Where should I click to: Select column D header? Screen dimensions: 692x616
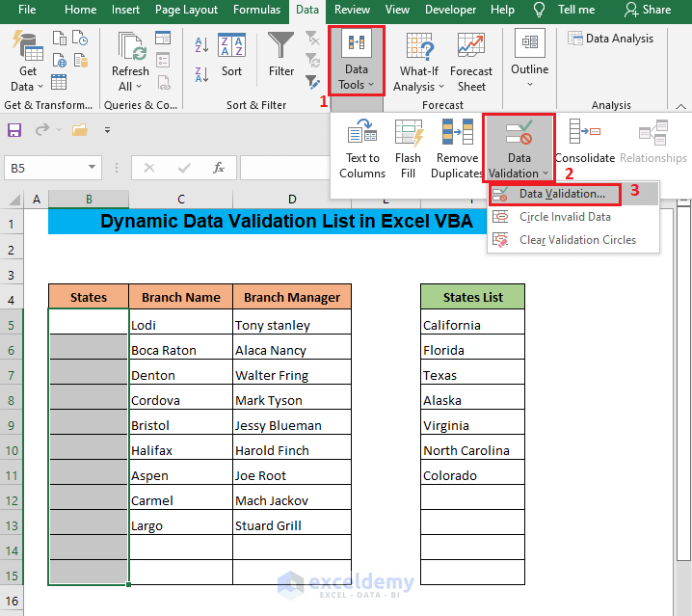[292, 200]
